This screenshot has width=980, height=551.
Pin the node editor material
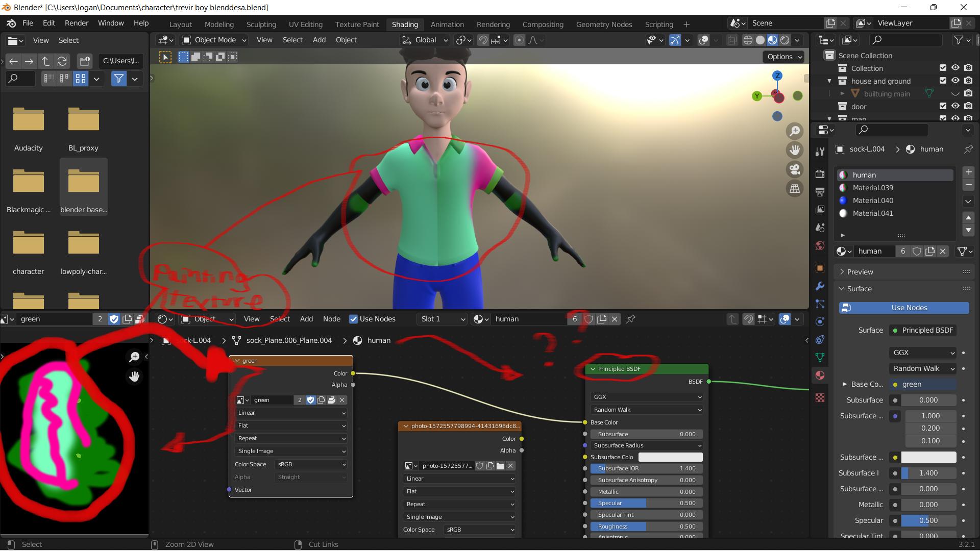pyautogui.click(x=631, y=319)
